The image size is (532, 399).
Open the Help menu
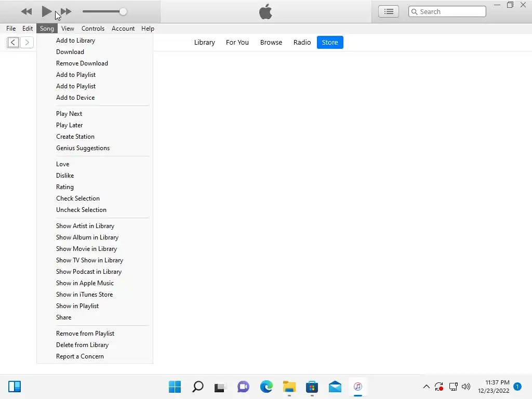(x=148, y=29)
